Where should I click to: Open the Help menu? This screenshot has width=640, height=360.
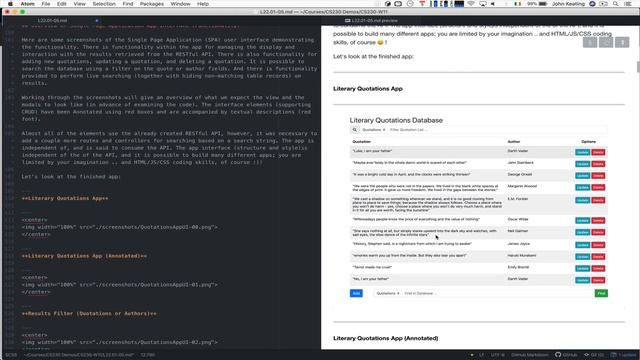click(x=203, y=4)
